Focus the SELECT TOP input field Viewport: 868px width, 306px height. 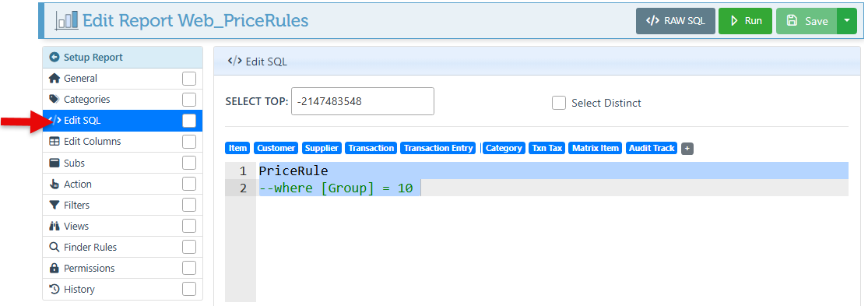click(x=363, y=101)
